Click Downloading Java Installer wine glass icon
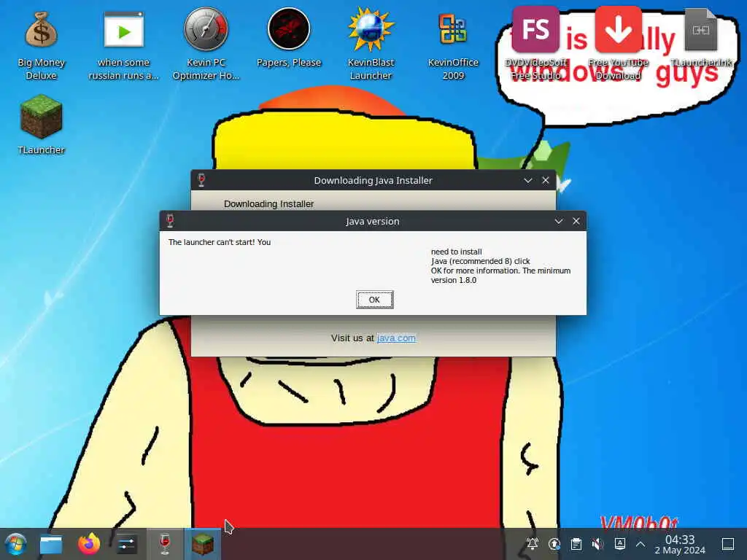Screen dimensions: 747x560 tap(201, 179)
